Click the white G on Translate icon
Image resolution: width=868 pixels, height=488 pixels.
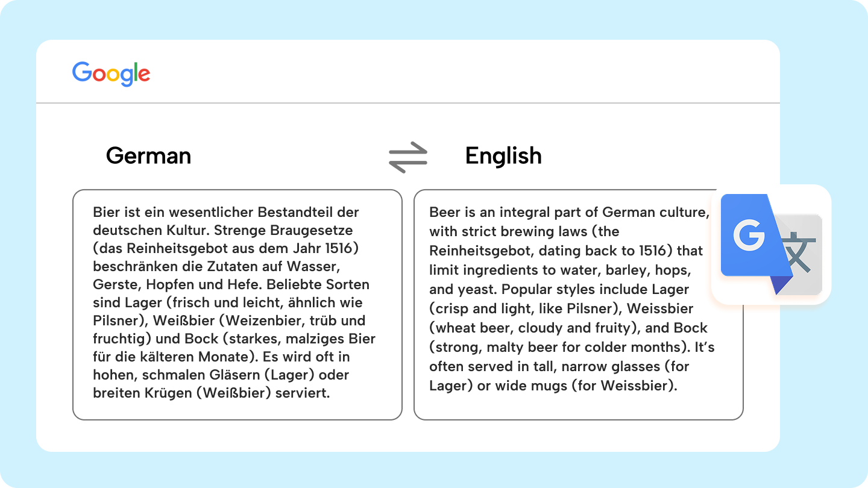pos(749,236)
